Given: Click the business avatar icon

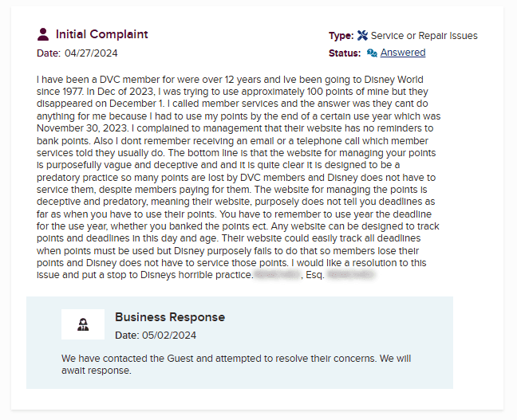Looking at the screenshot, I should [83, 324].
